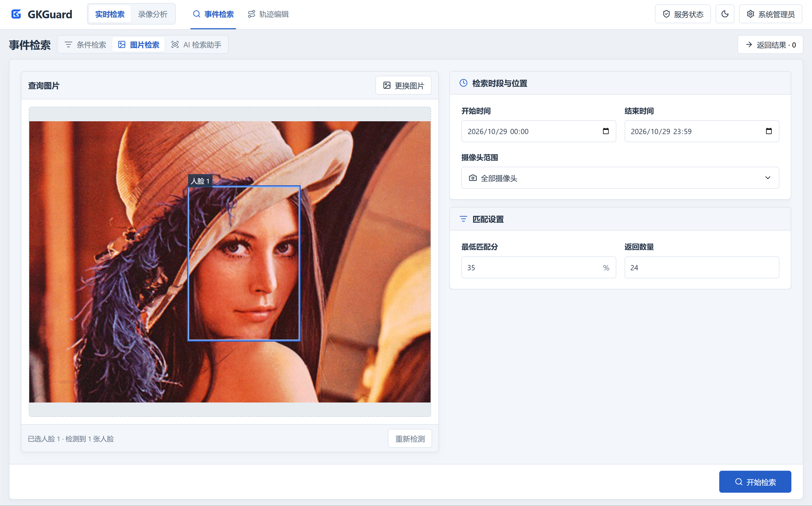Screen dimensions: 812x506
Task: Start search with 开始检索 button
Action: [x=755, y=482]
